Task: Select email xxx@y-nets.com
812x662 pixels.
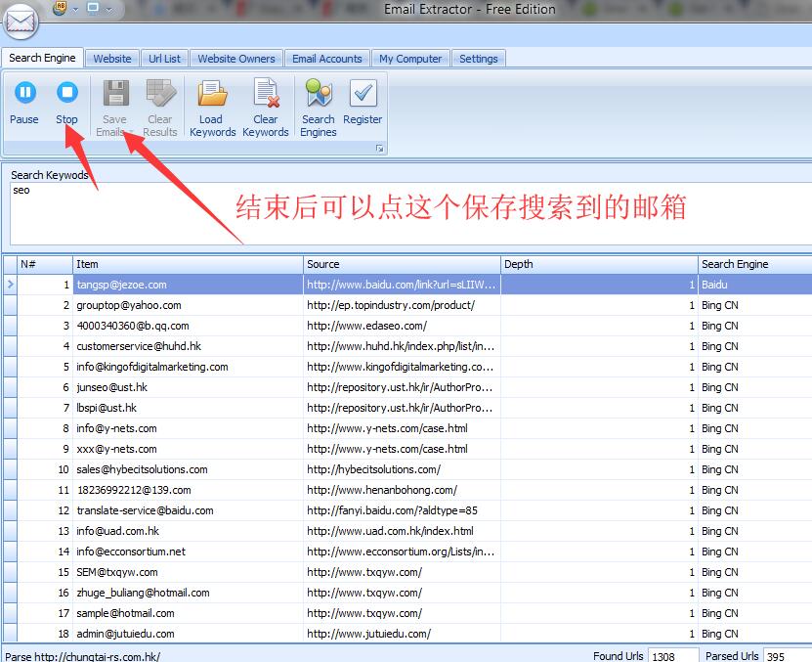Action: pos(116,449)
